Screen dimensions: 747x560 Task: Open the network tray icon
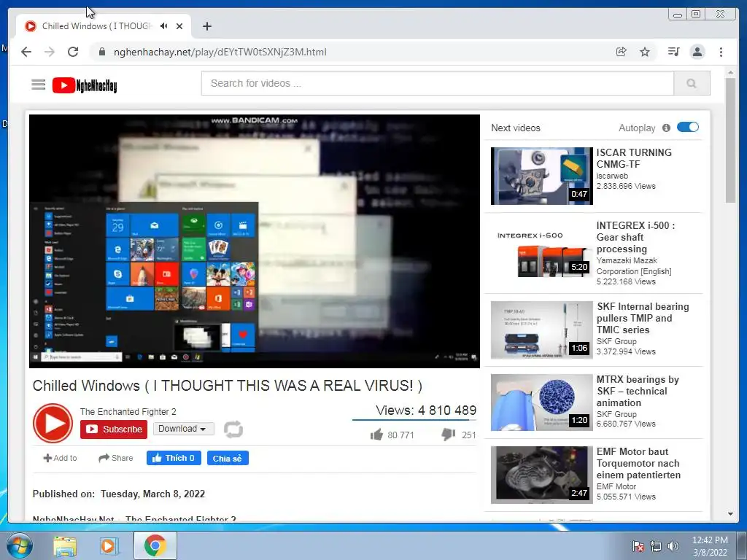coord(656,546)
